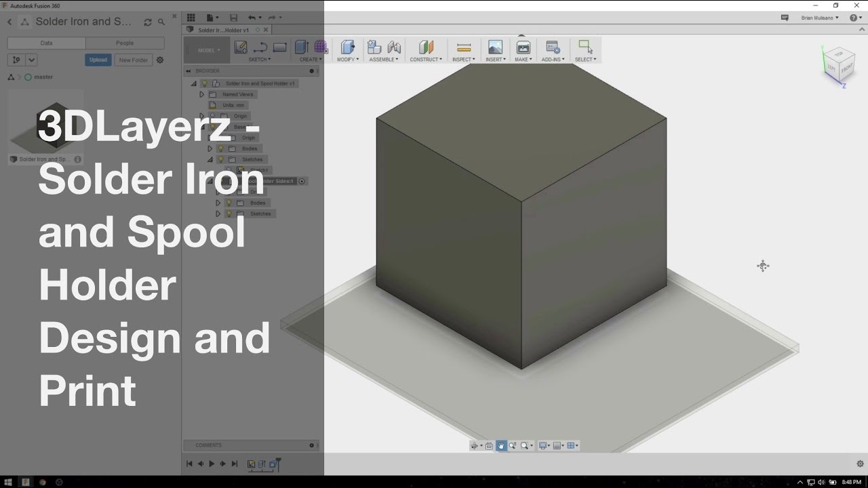The height and width of the screenshot is (488, 868).
Task: Select the Line sketch tool icon
Action: click(260, 47)
